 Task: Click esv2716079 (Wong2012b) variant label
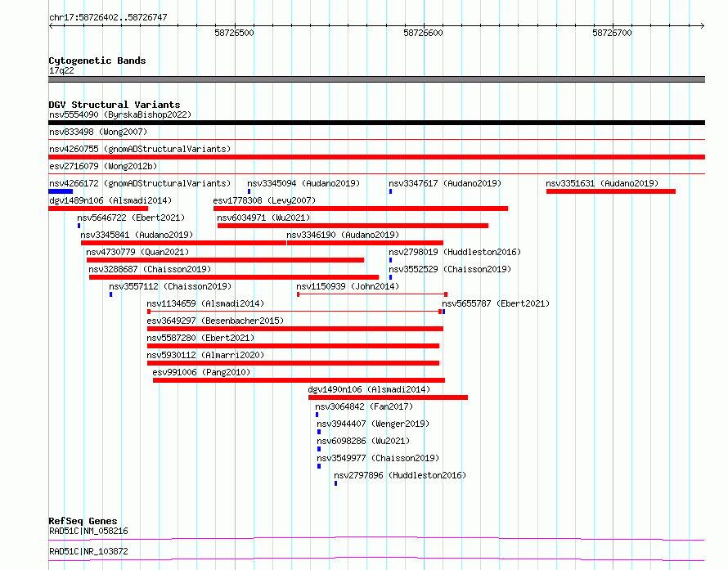coord(103,166)
